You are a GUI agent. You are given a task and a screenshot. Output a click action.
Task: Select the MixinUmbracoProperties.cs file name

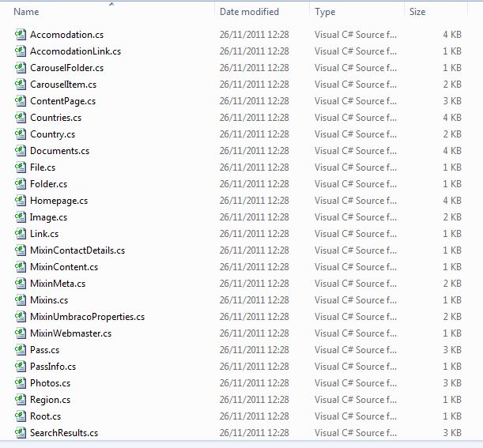coord(88,317)
